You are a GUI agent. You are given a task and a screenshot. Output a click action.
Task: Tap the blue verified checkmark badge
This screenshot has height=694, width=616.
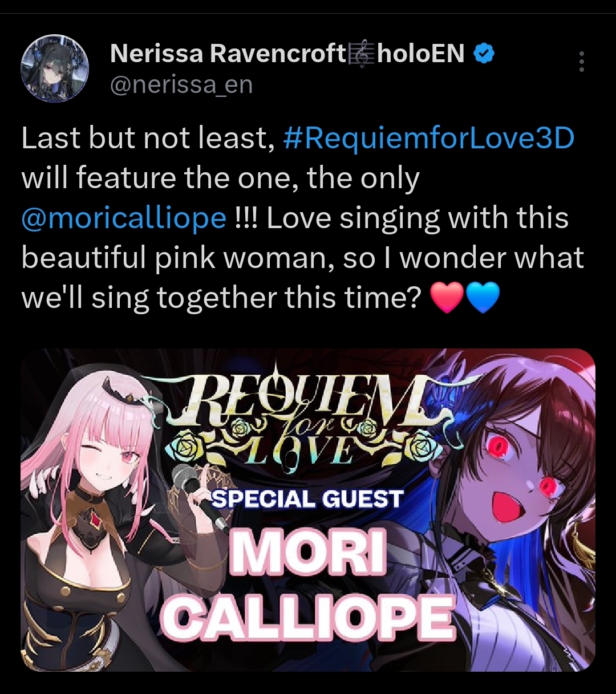point(484,54)
